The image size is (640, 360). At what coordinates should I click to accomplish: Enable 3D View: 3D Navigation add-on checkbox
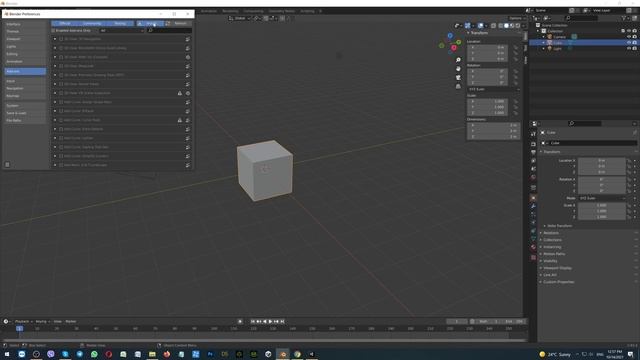tap(61, 39)
